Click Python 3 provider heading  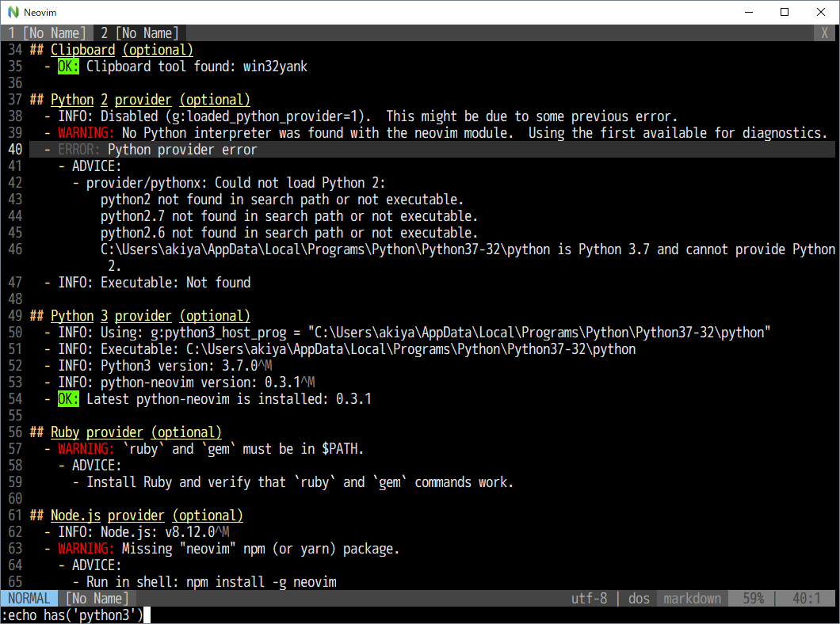pos(150,316)
